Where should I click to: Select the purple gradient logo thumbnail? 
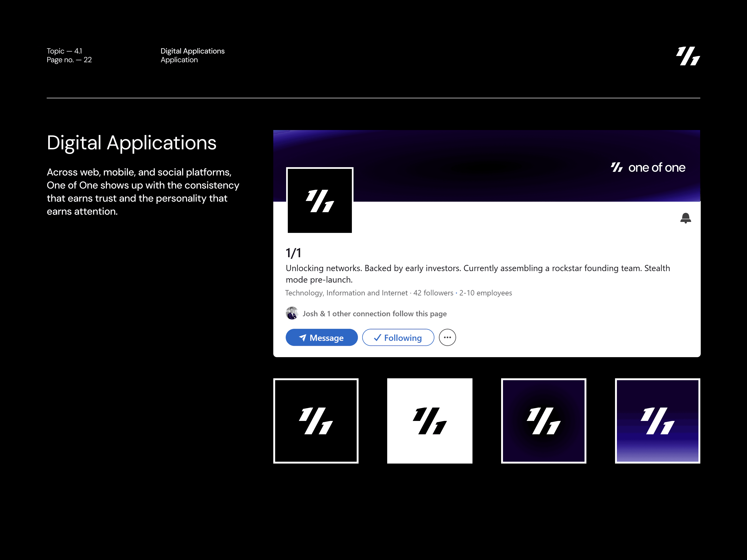657,421
